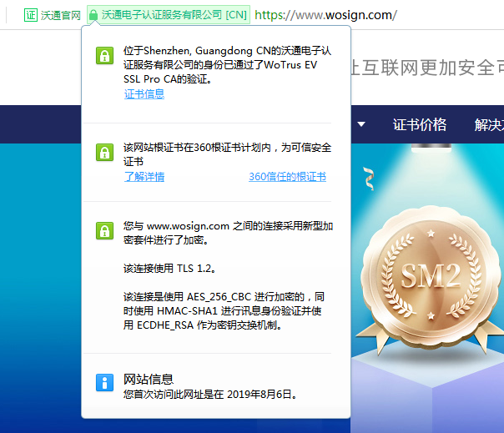Click the blue info icon for 网站信息
The height and width of the screenshot is (433, 504).
click(x=104, y=383)
